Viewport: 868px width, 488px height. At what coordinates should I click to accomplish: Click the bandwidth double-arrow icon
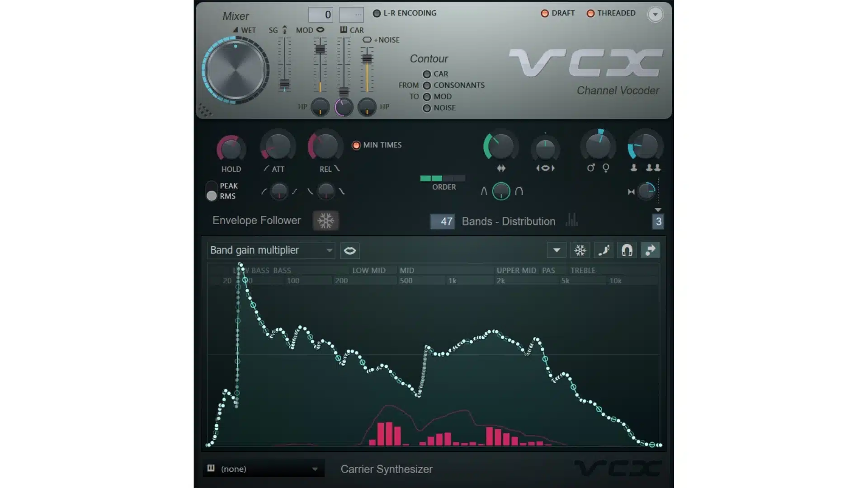[x=501, y=168]
